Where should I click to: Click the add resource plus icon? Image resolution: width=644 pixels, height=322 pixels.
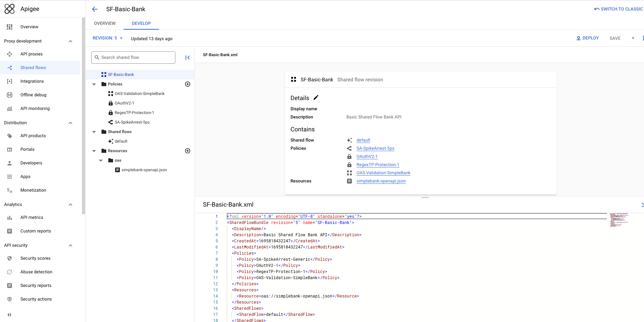[187, 151]
